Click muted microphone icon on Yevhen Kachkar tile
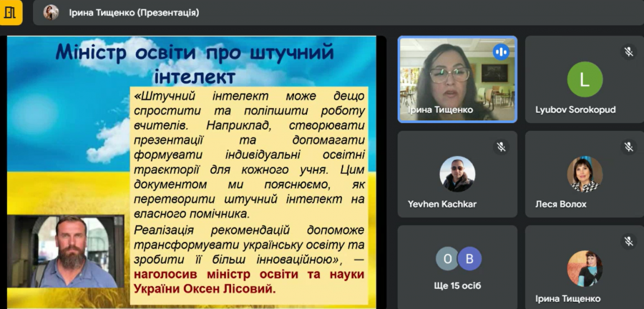Viewport: 644px width, 309px height. click(x=501, y=147)
